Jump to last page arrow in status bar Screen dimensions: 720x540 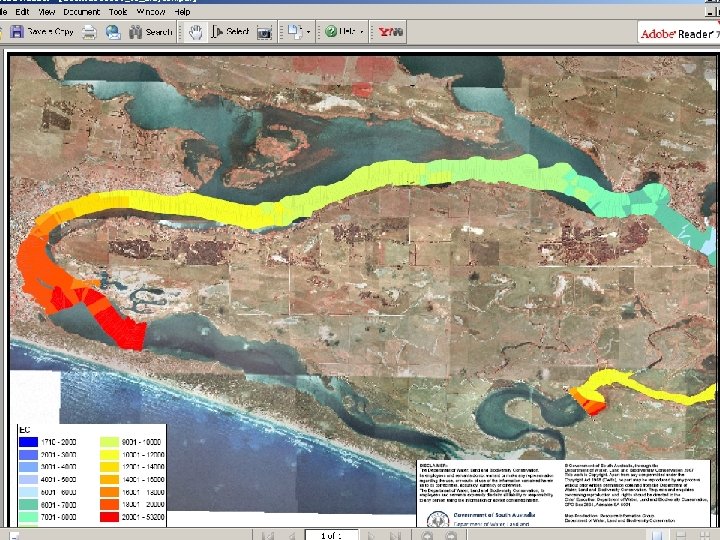395,535
